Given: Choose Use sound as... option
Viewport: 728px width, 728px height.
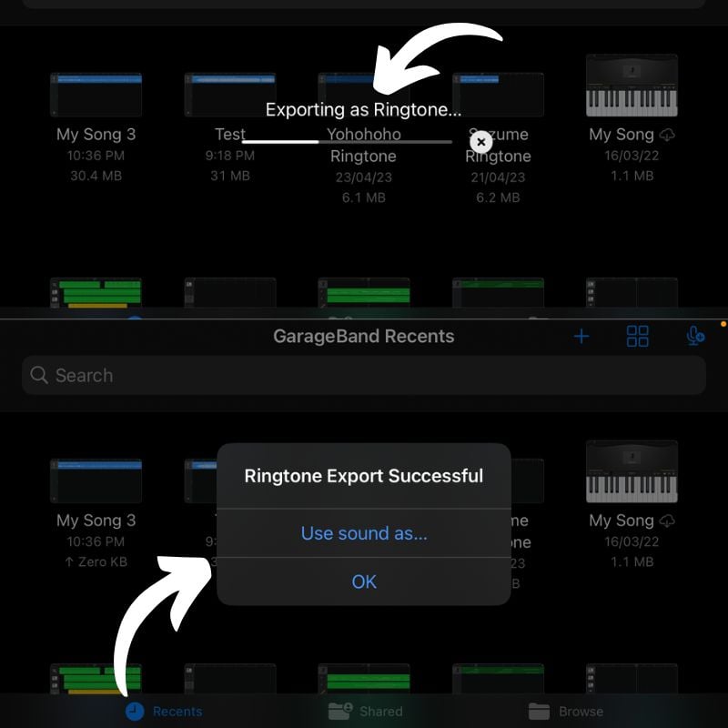Looking at the screenshot, I should tap(364, 533).
